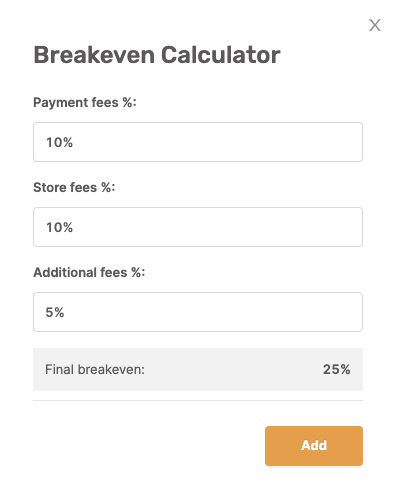Place cursor on 5% in Additional fees
The height and width of the screenshot is (485, 394).
point(55,312)
